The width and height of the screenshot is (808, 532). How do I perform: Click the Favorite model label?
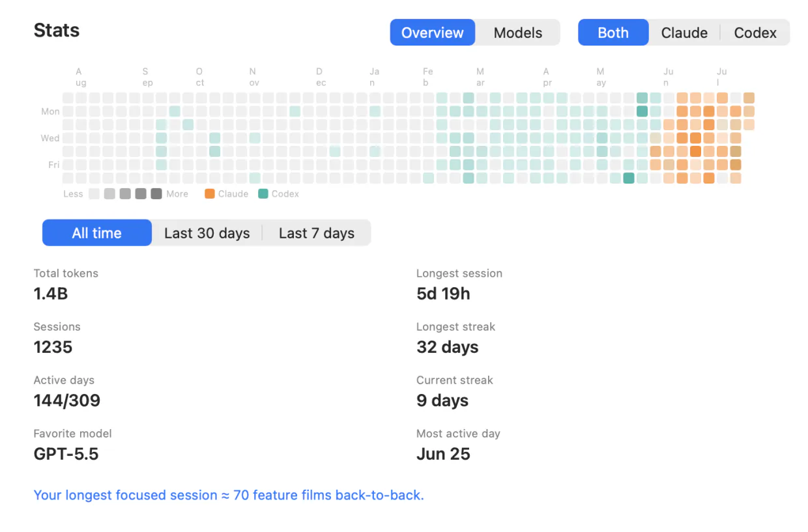click(x=73, y=434)
